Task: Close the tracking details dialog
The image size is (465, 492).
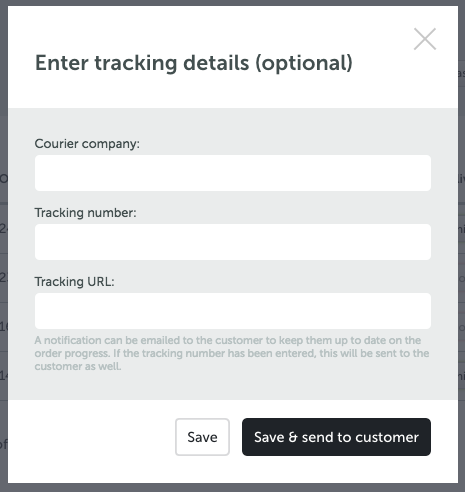Action: (x=425, y=39)
